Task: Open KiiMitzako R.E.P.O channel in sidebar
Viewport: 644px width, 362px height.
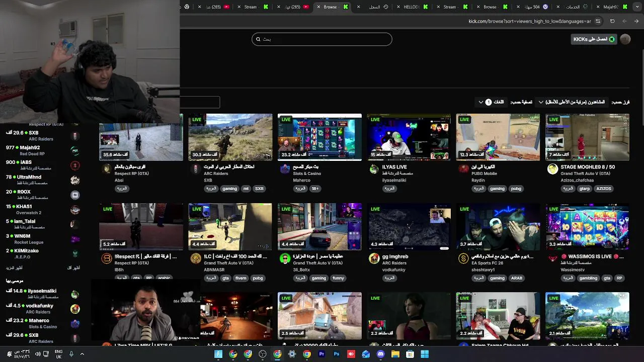Action: point(42,253)
